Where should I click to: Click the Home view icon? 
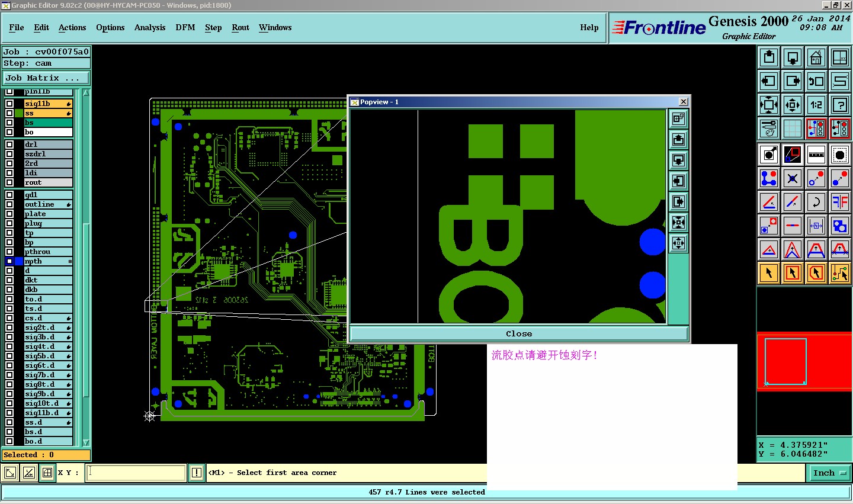pos(816,57)
